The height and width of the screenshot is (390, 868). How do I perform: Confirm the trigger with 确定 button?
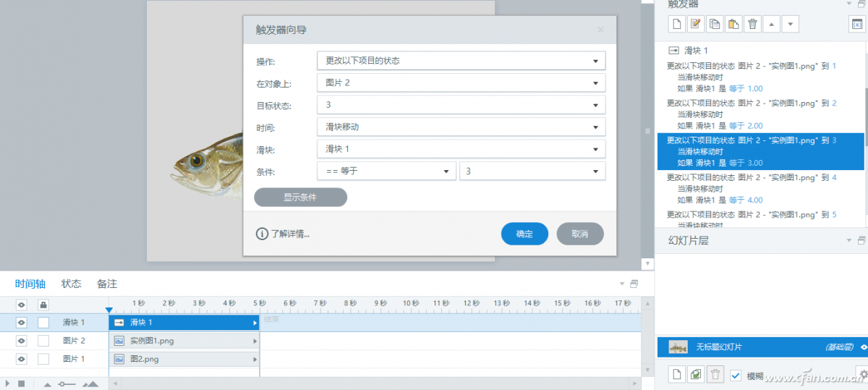pos(524,234)
